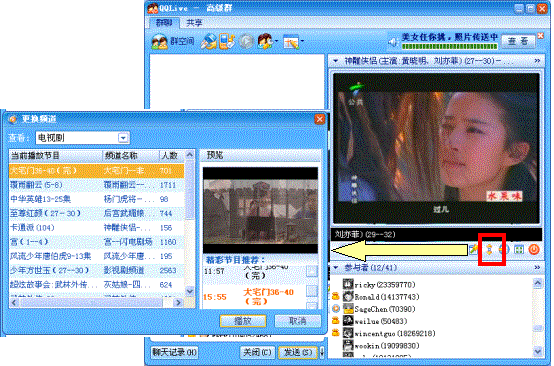Click the mobile phone message toolbar icon

(x=227, y=41)
